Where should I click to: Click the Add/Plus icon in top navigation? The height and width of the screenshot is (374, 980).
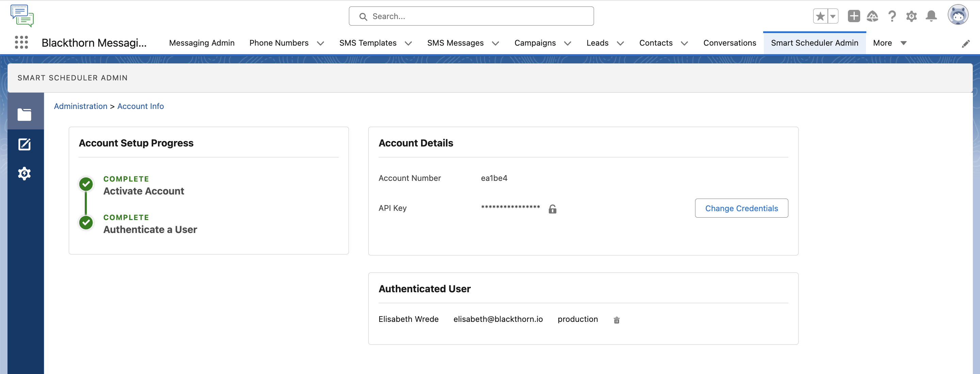pyautogui.click(x=852, y=16)
